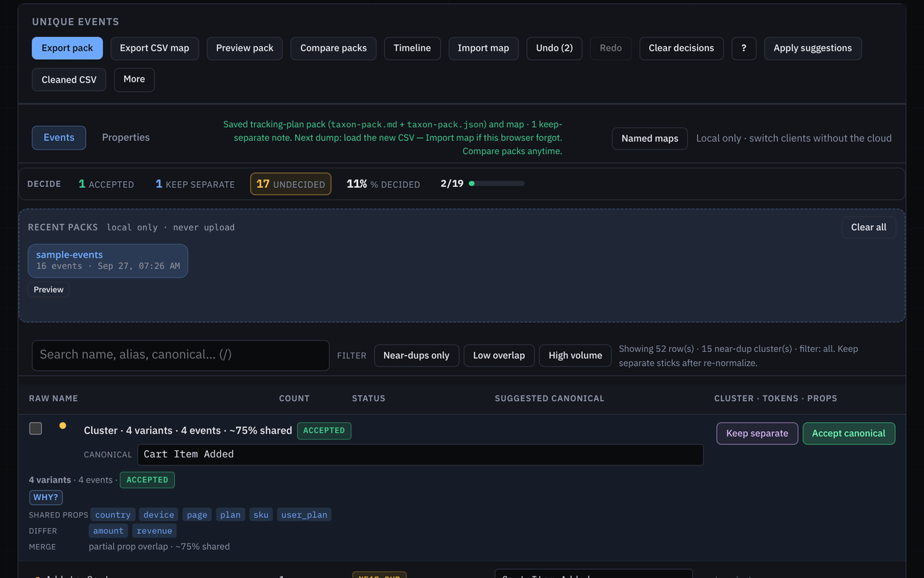Screen dimensions: 924x578
Task: Click the Export pack button
Action: click(x=67, y=48)
